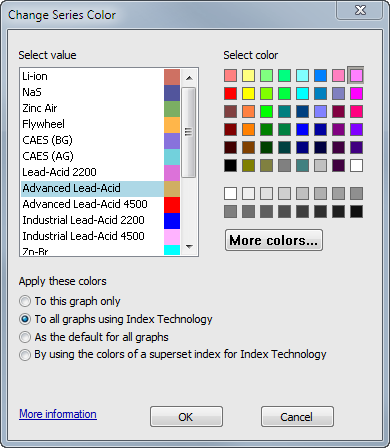The height and width of the screenshot is (448, 390).
Task: Pick the darkest gray grayscale swatch
Action: (x=356, y=212)
